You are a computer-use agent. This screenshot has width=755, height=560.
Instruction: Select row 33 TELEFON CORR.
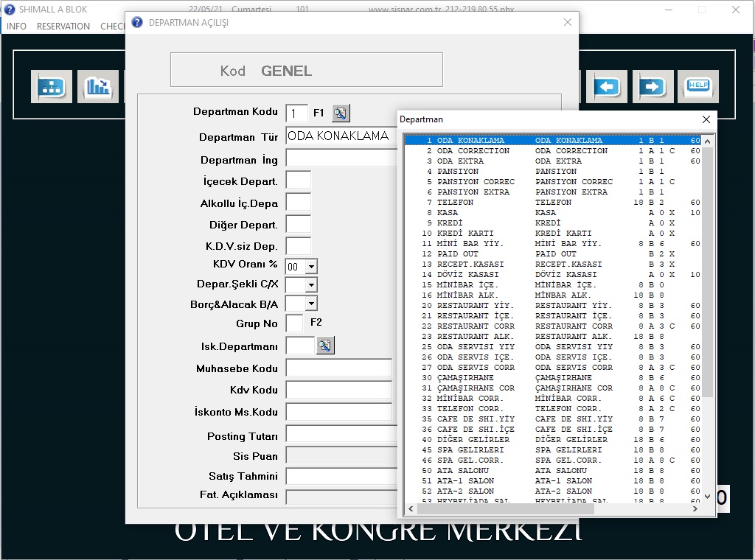click(x=552, y=408)
